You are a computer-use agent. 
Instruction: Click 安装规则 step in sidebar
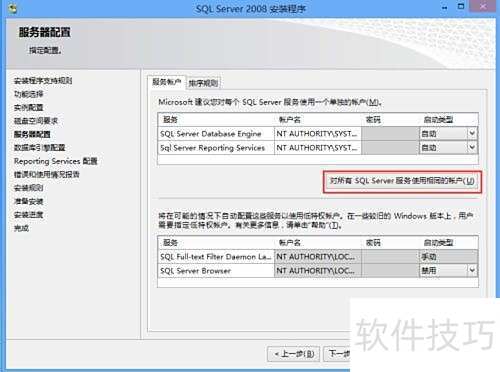pos(29,188)
